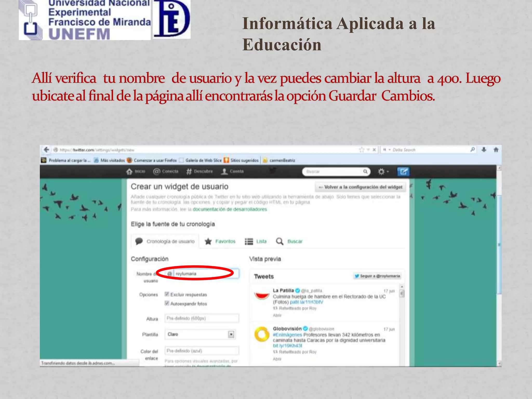Click the page vertical scrollbar thumb

point(499,244)
